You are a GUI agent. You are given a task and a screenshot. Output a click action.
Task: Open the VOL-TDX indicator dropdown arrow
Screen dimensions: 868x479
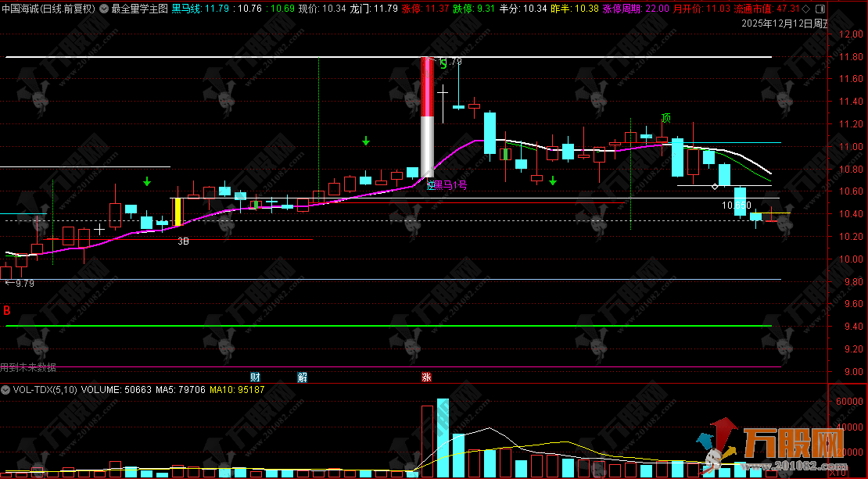[x=5, y=390]
